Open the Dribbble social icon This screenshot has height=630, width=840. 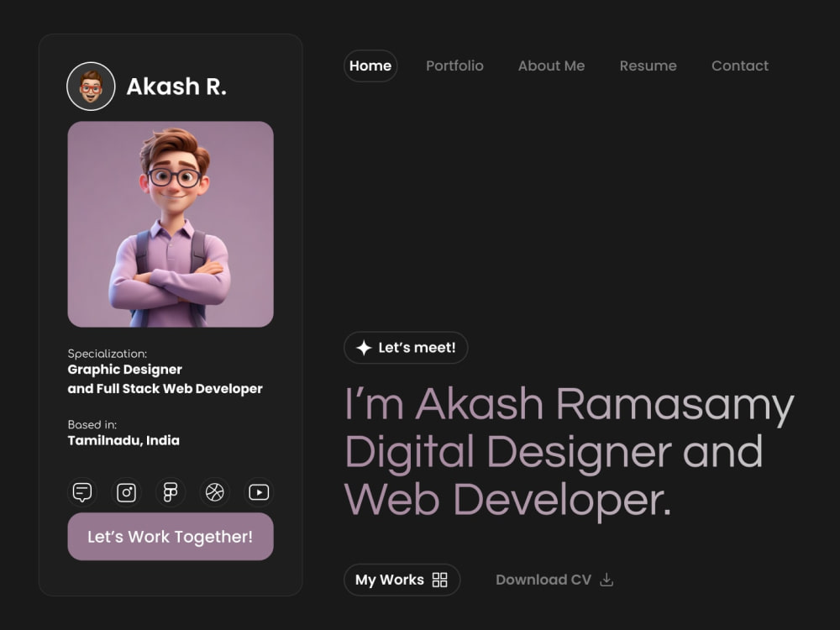pos(215,491)
